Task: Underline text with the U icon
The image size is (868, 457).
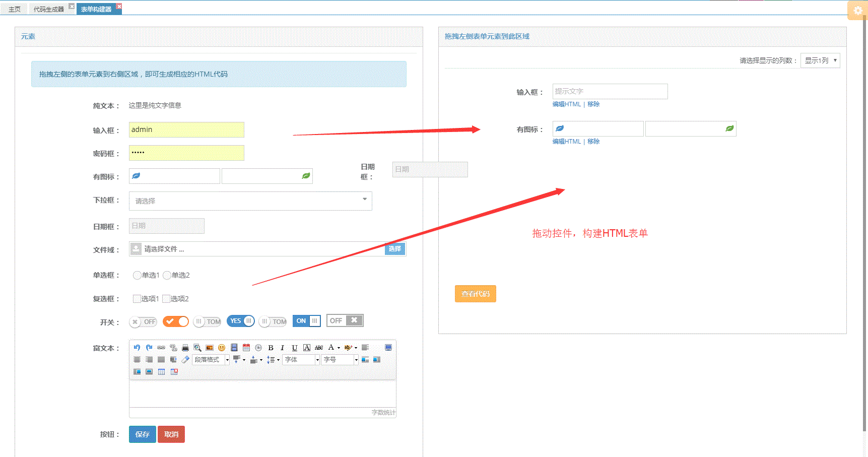Action: coord(295,348)
